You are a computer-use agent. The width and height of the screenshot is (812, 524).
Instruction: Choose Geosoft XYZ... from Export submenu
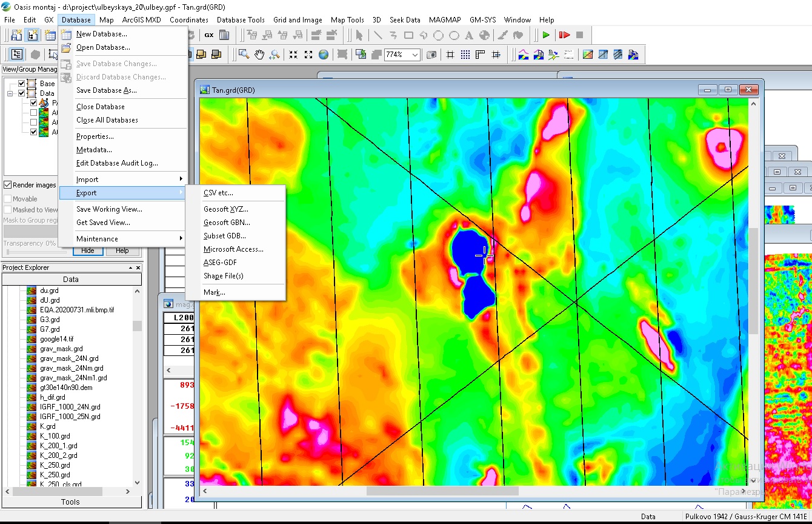226,209
